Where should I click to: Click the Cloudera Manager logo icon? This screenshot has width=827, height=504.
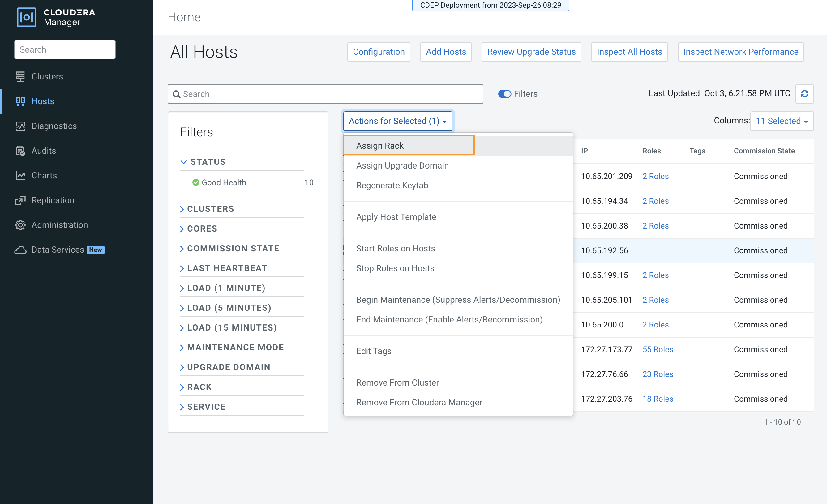26,17
